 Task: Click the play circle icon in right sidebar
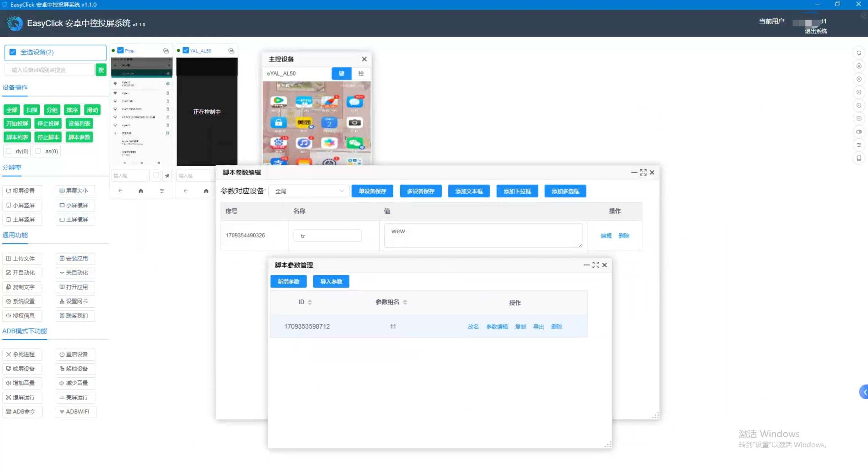858,66
